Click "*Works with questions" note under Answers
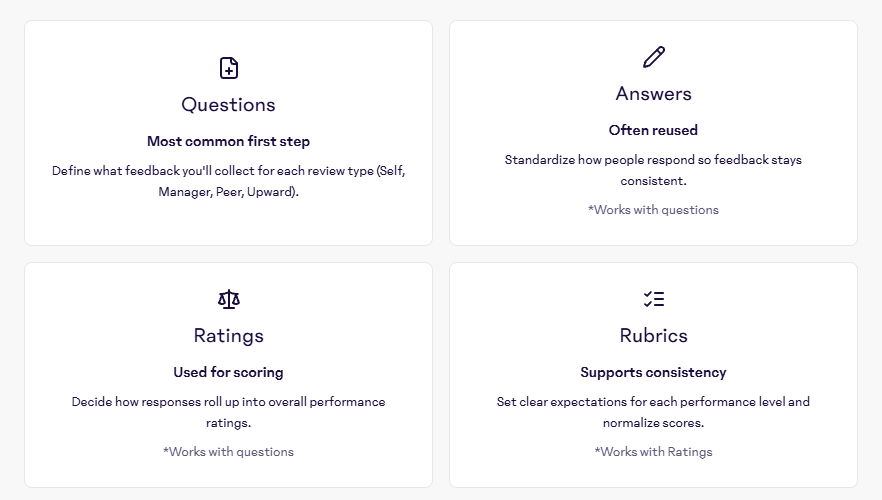This screenshot has width=882, height=500. pyautogui.click(x=654, y=210)
